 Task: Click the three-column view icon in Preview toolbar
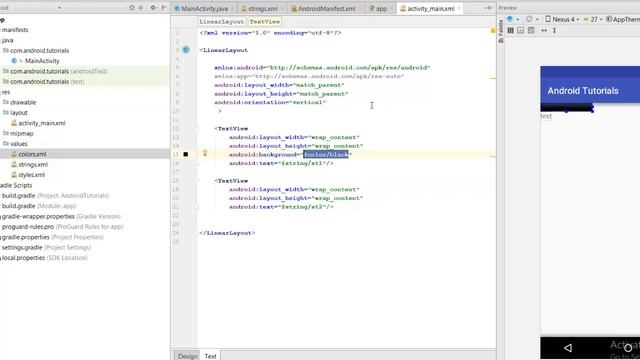[510, 31]
